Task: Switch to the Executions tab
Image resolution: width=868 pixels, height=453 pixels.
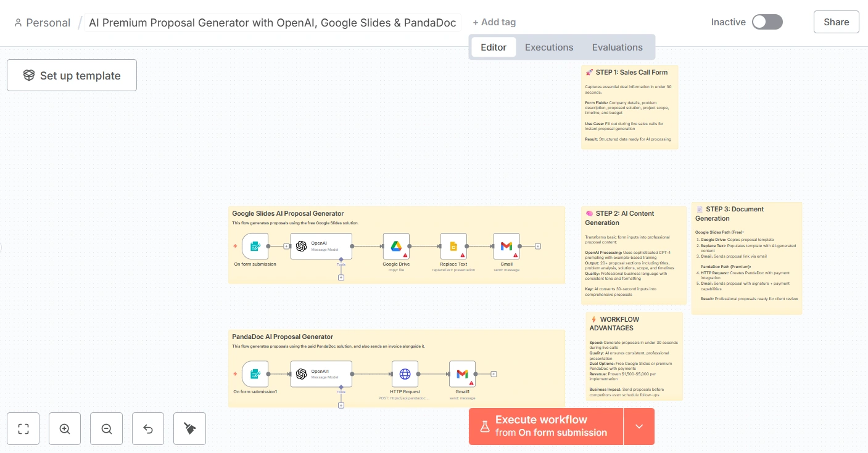Action: click(x=549, y=47)
